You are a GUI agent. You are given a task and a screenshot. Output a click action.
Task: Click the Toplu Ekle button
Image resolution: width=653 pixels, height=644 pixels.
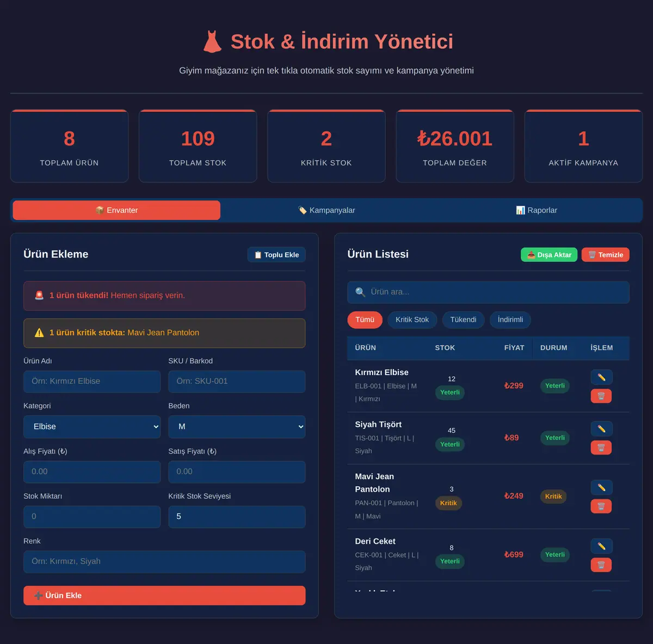point(276,255)
